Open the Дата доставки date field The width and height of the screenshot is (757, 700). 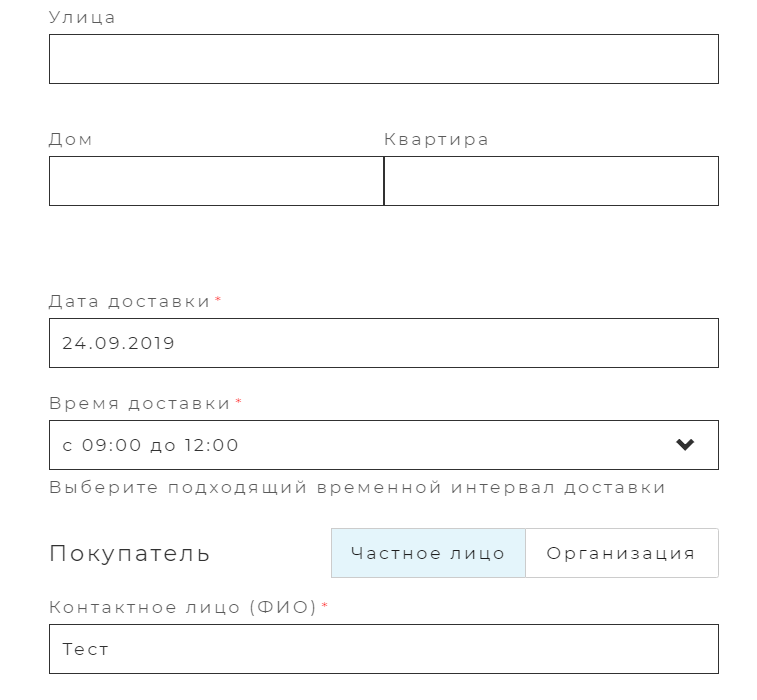tap(384, 343)
